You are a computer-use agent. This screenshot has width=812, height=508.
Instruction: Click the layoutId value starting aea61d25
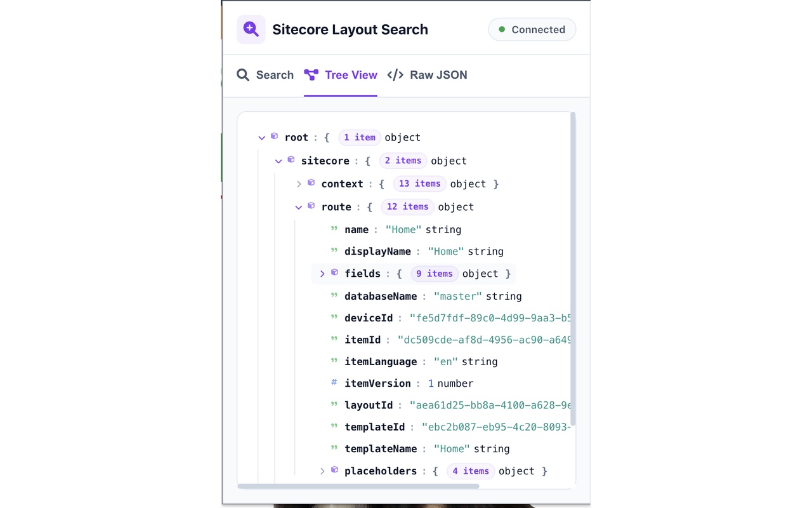coord(490,405)
